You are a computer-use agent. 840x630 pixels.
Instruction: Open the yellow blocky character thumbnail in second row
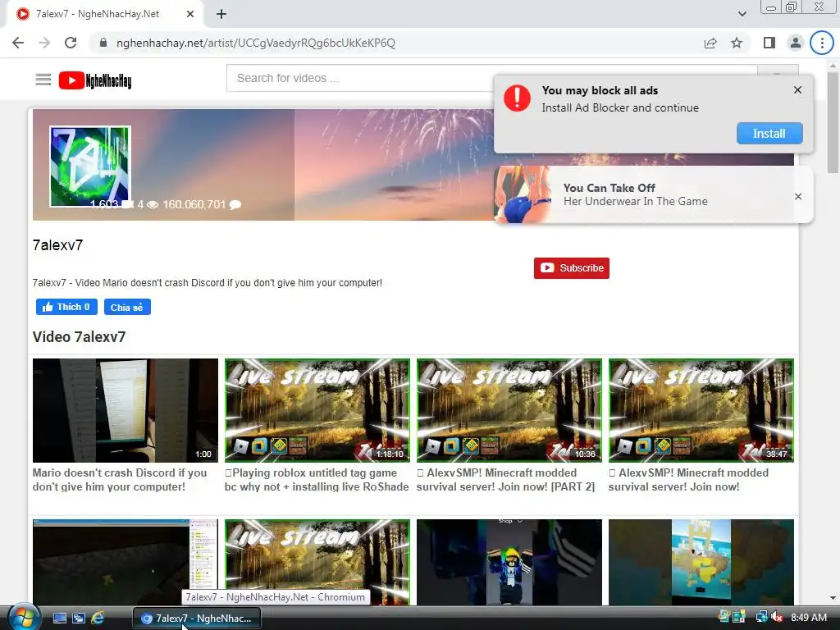(701, 562)
